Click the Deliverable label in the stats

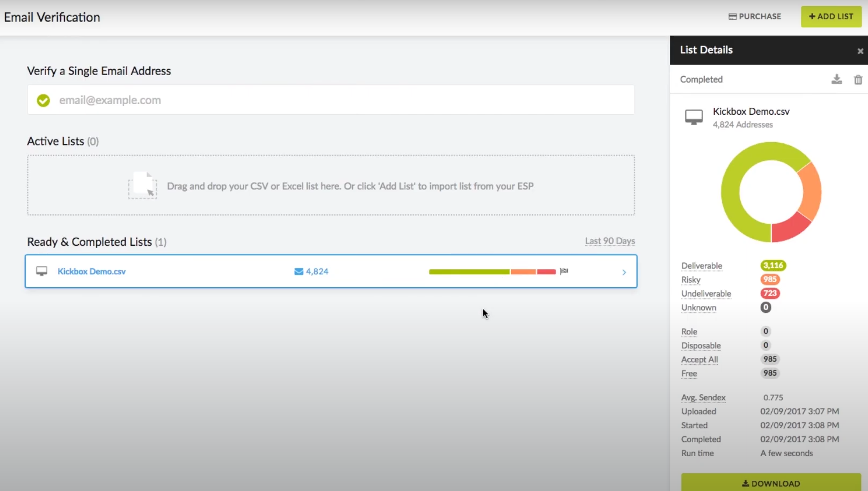(702, 266)
